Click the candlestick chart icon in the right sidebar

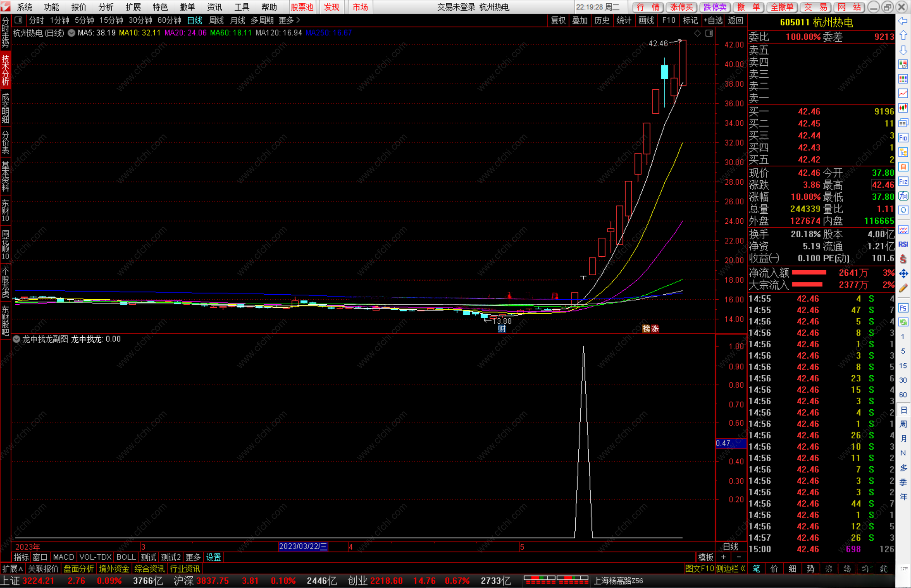pyautogui.click(x=903, y=108)
